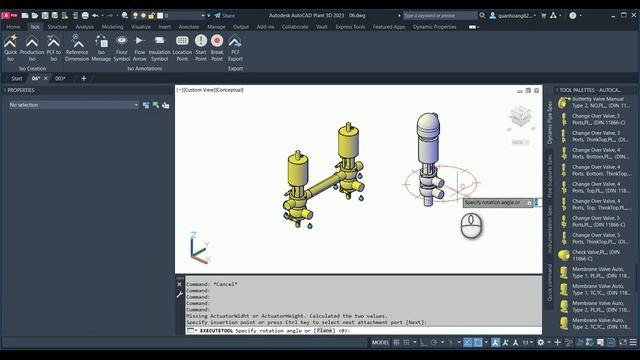Insert a Flow Arrow annotation
640x360 pixels.
[x=140, y=48]
